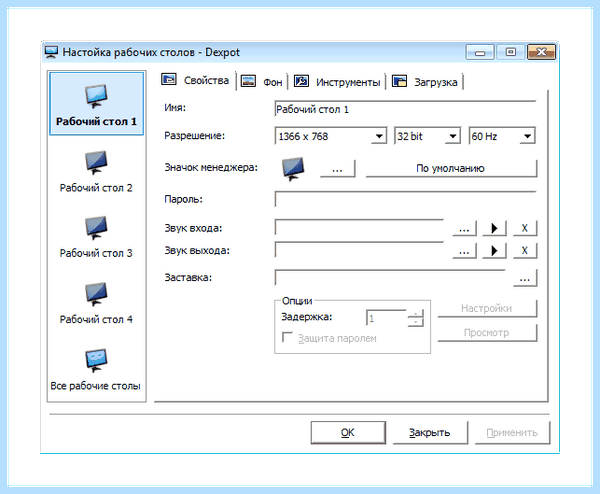
Task: Clear Звук входа with X button
Action: (525, 228)
